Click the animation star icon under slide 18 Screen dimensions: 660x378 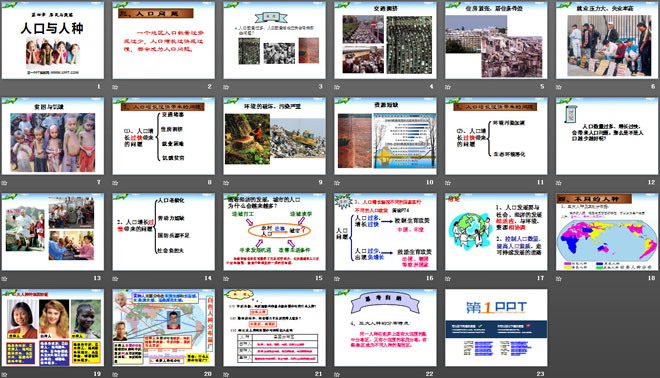[559, 278]
